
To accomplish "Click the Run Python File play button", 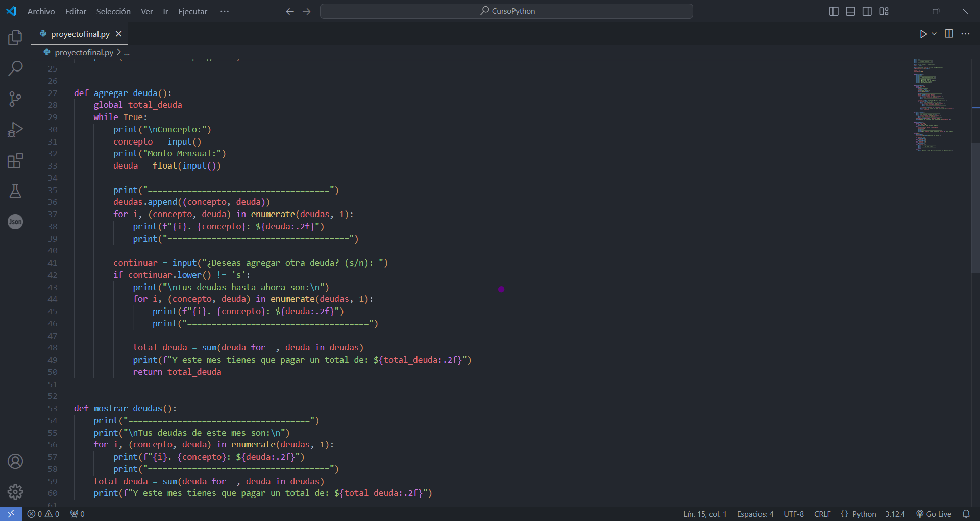I will (923, 34).
